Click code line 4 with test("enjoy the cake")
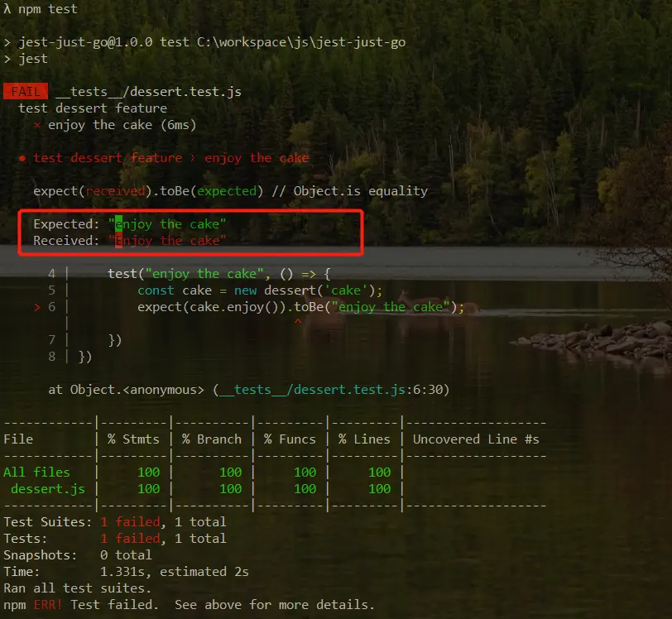The height and width of the screenshot is (619, 672). pos(189,273)
